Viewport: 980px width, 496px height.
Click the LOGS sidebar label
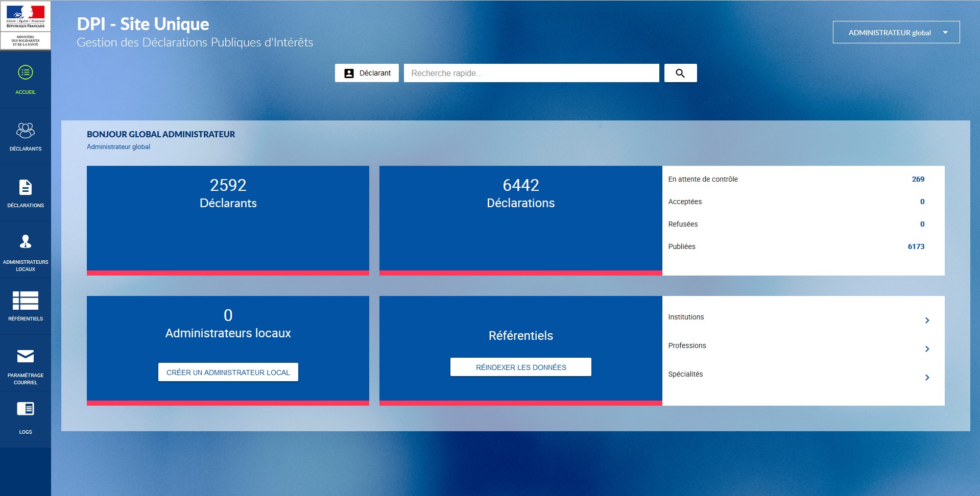pyautogui.click(x=26, y=432)
